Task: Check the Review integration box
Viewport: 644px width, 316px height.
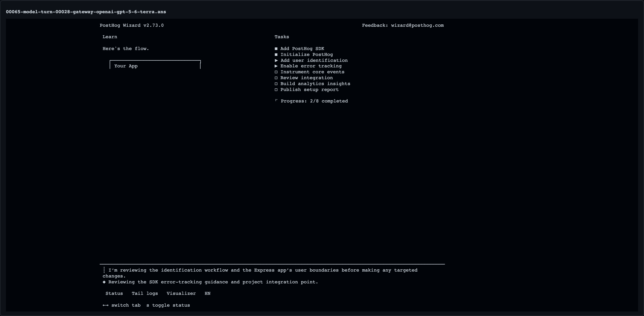Action: click(276, 78)
